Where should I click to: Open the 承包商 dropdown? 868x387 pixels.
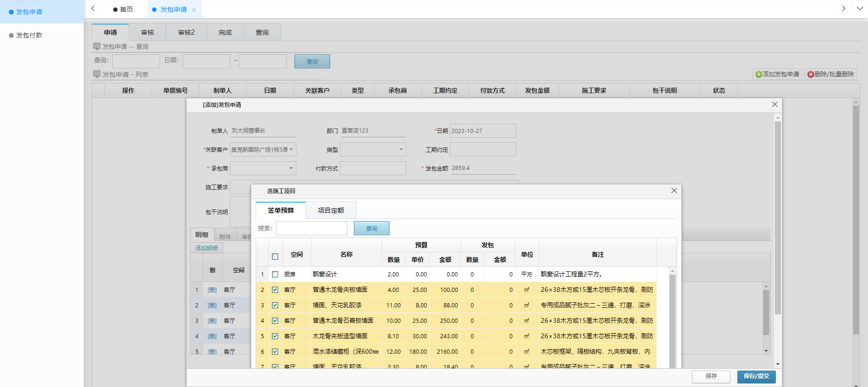tap(263, 168)
